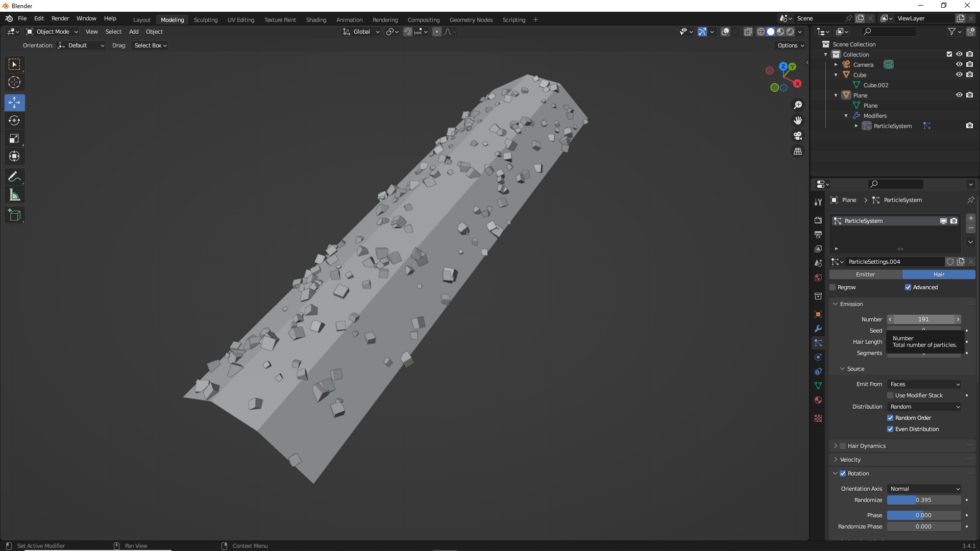Click the Add Cube tool

point(14,215)
